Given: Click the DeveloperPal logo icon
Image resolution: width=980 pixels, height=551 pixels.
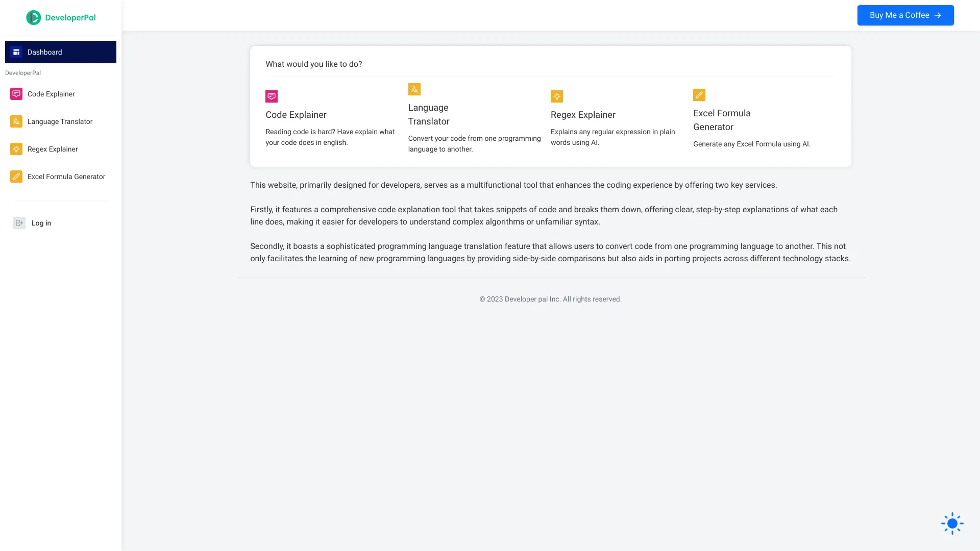Looking at the screenshot, I should (x=34, y=17).
